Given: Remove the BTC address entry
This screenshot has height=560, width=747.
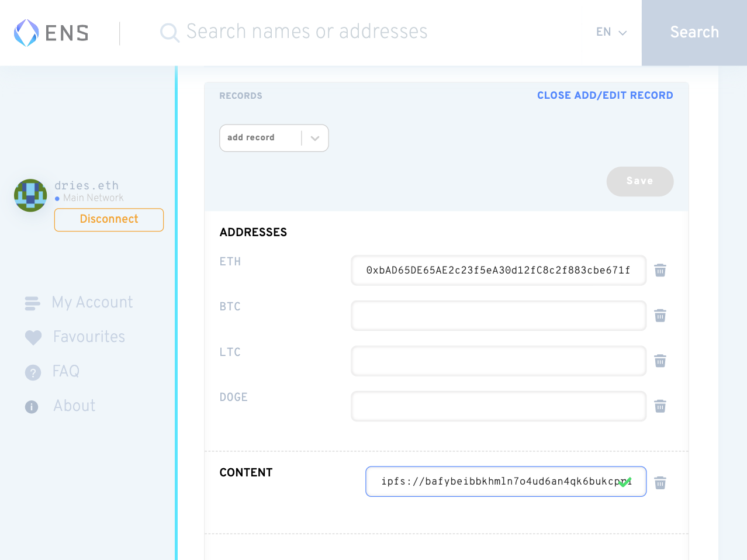Looking at the screenshot, I should (x=660, y=316).
